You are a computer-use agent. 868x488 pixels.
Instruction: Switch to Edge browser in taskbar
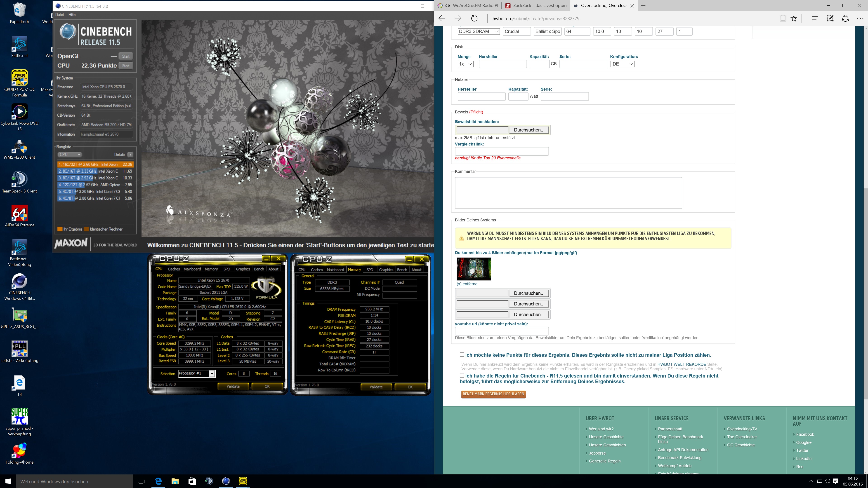(x=158, y=481)
